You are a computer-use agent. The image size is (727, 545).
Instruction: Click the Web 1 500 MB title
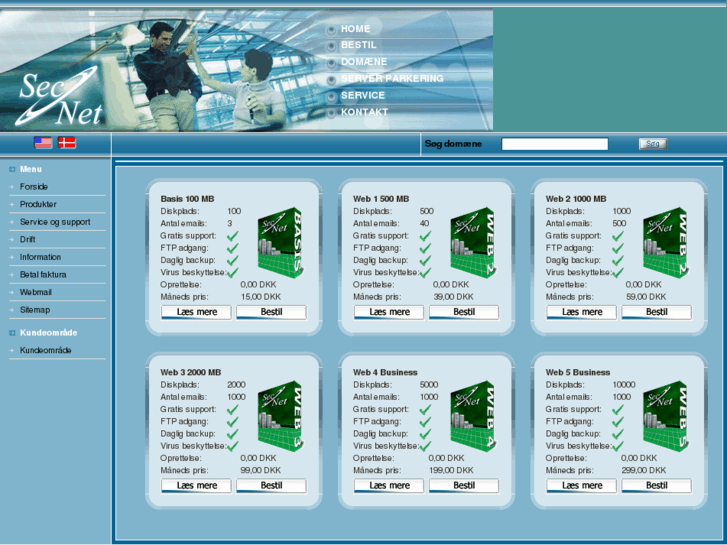pyautogui.click(x=381, y=199)
